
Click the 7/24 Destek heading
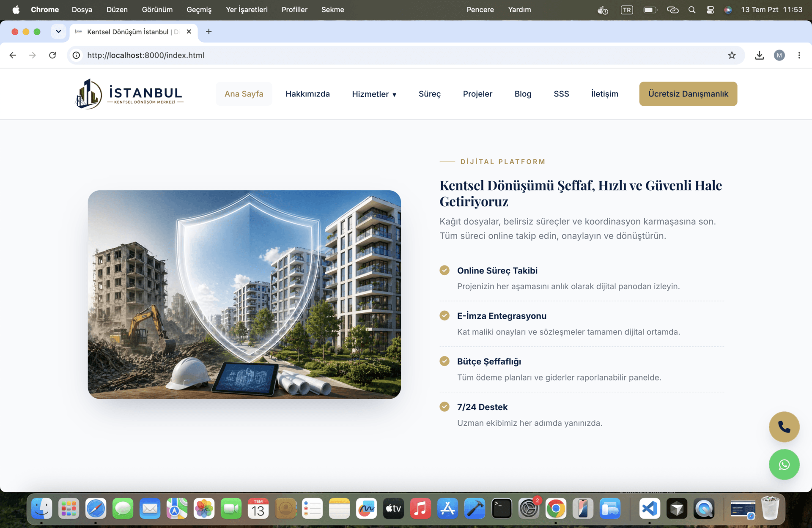point(482,407)
